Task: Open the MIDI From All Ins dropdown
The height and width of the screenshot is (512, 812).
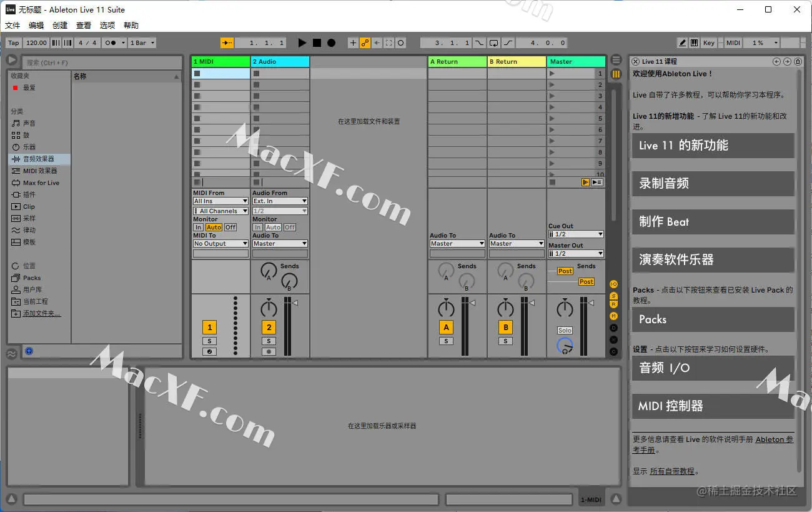Action: click(x=220, y=201)
